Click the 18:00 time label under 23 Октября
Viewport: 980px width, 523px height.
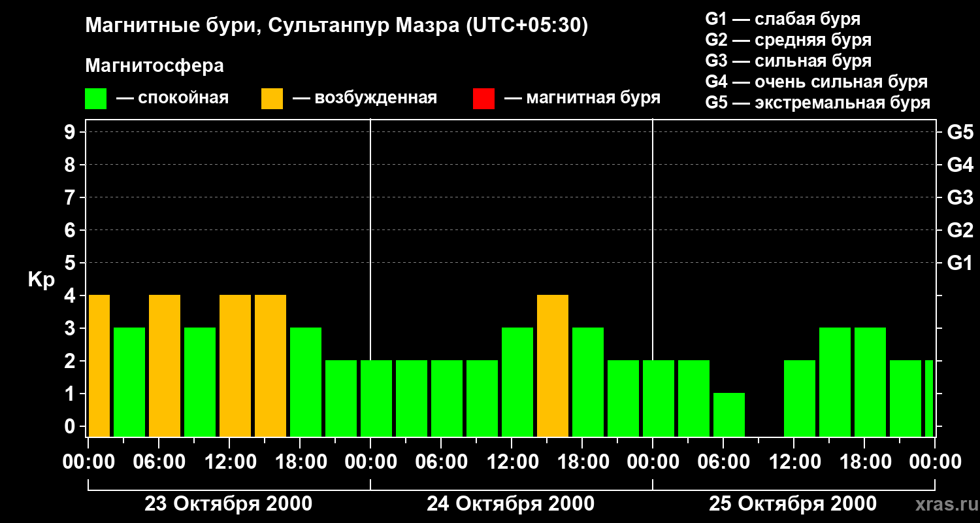(x=300, y=462)
